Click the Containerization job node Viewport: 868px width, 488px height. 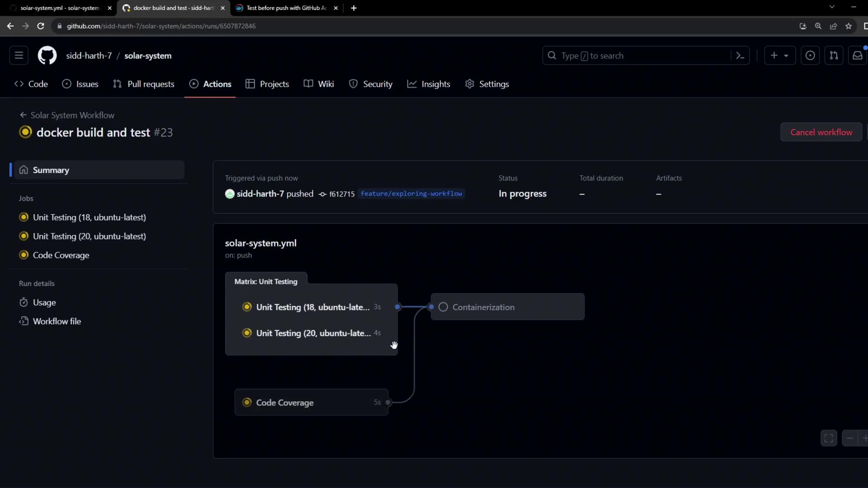(x=507, y=307)
